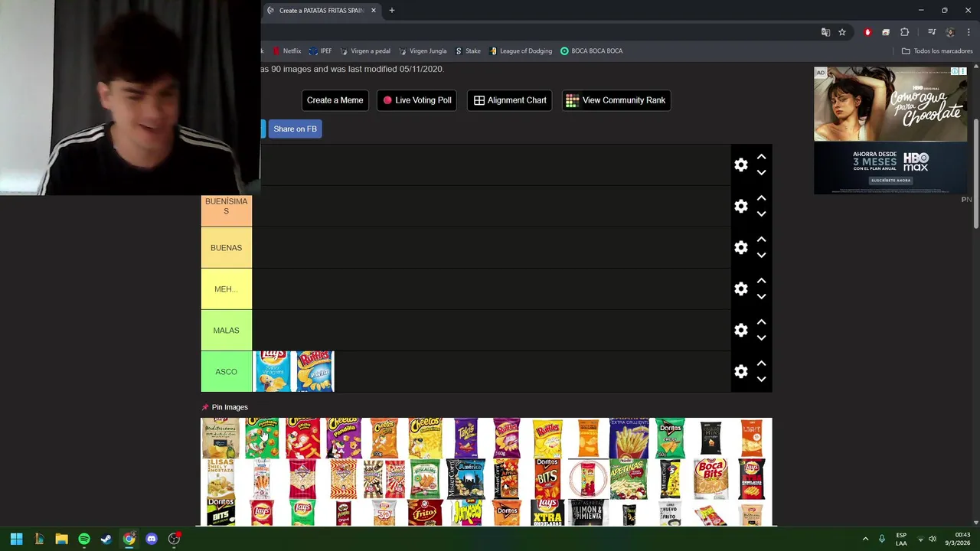
Task: Bookmark this page with star icon
Action: (842, 32)
